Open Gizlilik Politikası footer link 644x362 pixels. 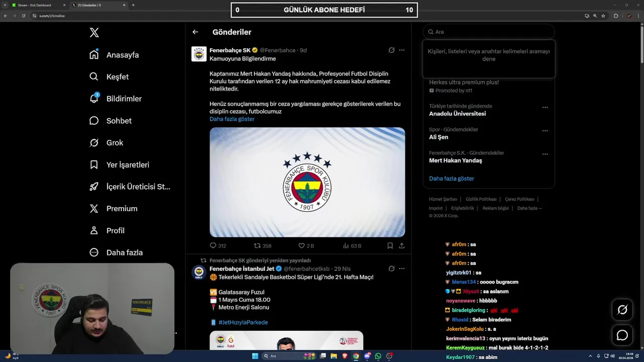(x=481, y=199)
